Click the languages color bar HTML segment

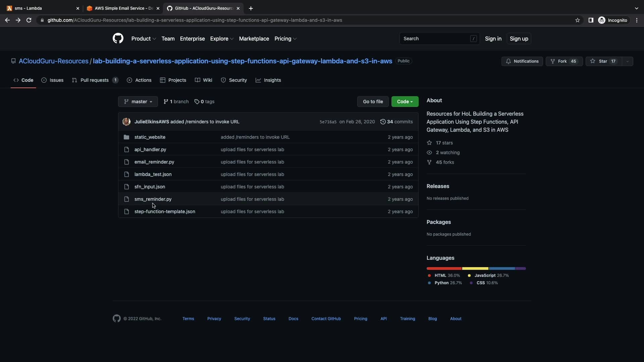tap(444, 268)
